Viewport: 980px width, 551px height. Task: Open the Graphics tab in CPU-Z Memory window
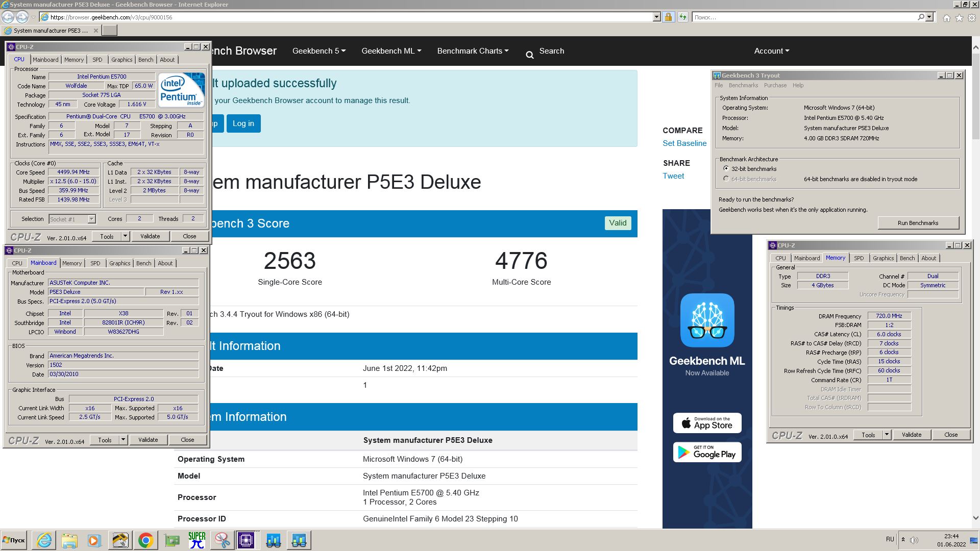pyautogui.click(x=883, y=258)
